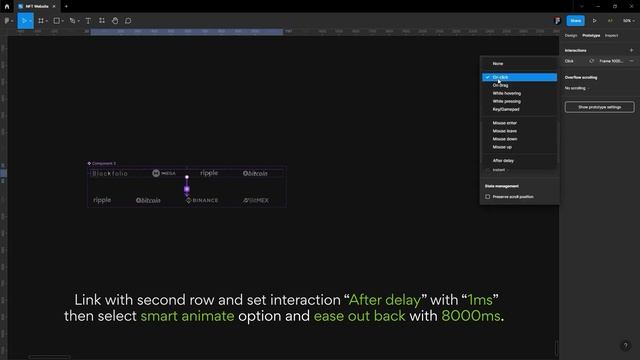Choose While pressing trigger option
640x360 pixels.
tap(519, 101)
